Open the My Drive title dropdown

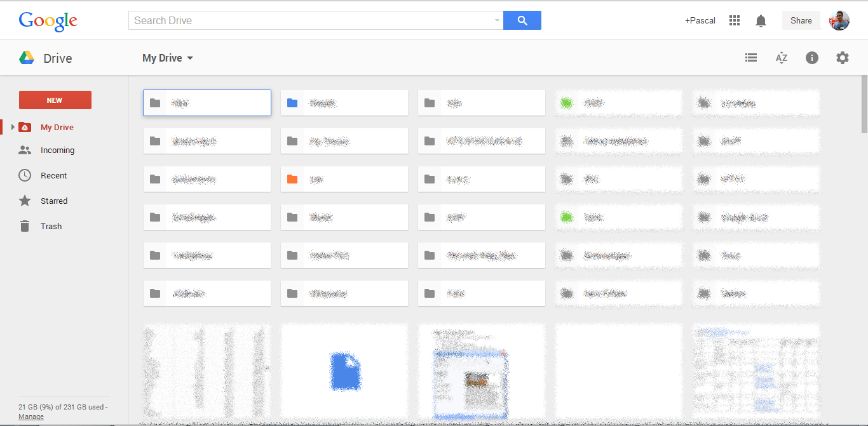168,58
